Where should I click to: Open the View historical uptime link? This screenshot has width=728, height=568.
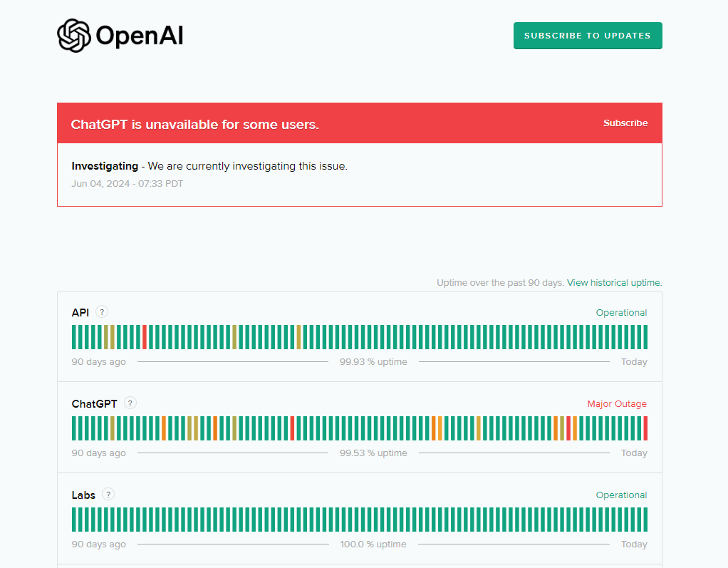pyautogui.click(x=614, y=282)
